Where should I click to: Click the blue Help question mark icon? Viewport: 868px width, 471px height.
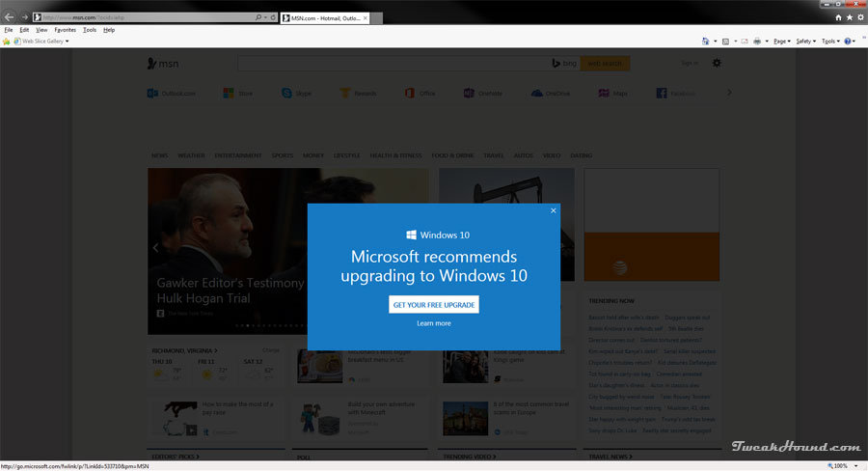coord(848,41)
